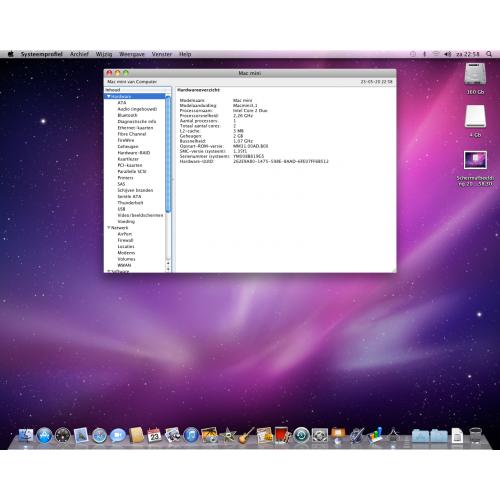The height and width of the screenshot is (500, 500).
Task: Select Printers in sidebar
Action: [x=125, y=178]
